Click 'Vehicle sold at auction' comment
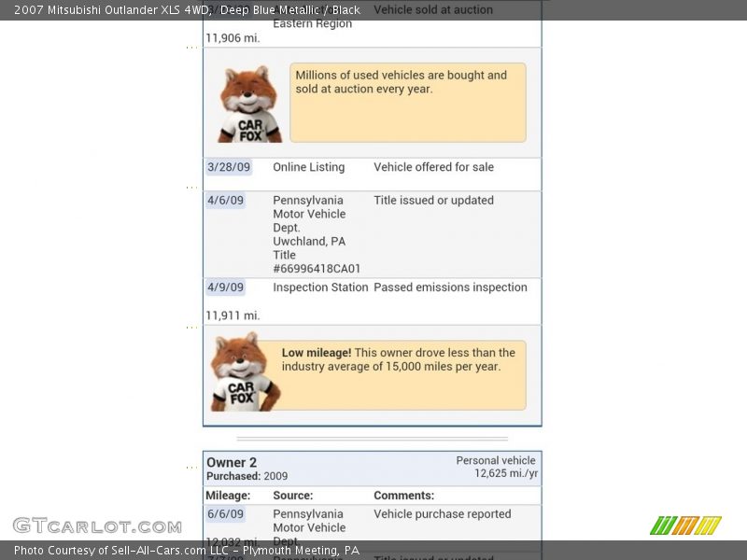 pyautogui.click(x=433, y=9)
